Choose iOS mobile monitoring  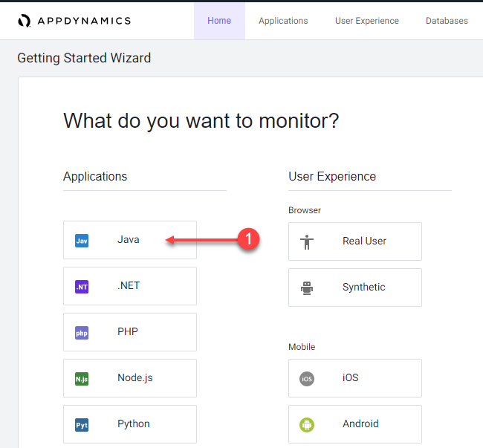(x=355, y=378)
